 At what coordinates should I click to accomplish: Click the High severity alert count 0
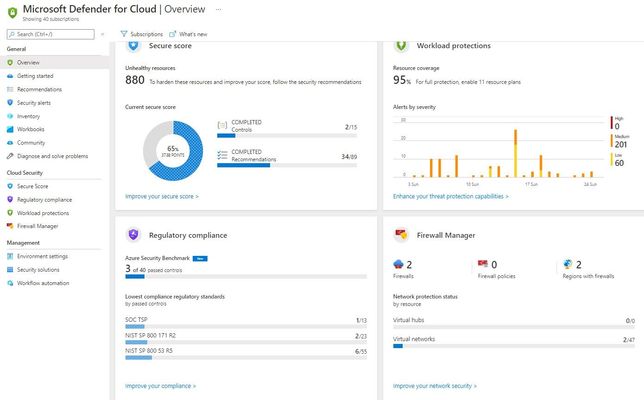(x=617, y=126)
